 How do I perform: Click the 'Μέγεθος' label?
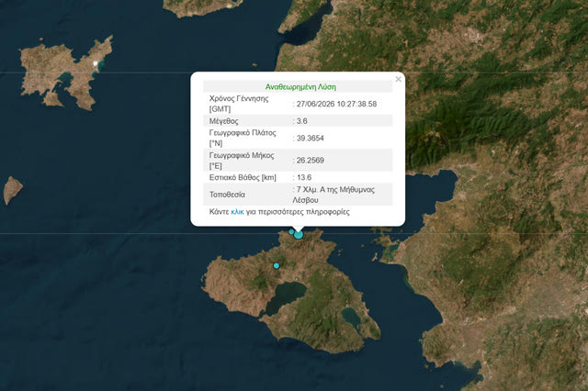(x=223, y=121)
